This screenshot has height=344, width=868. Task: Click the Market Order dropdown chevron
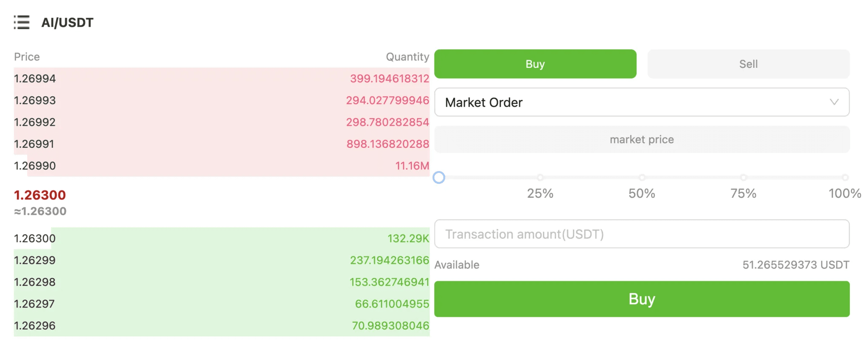834,102
